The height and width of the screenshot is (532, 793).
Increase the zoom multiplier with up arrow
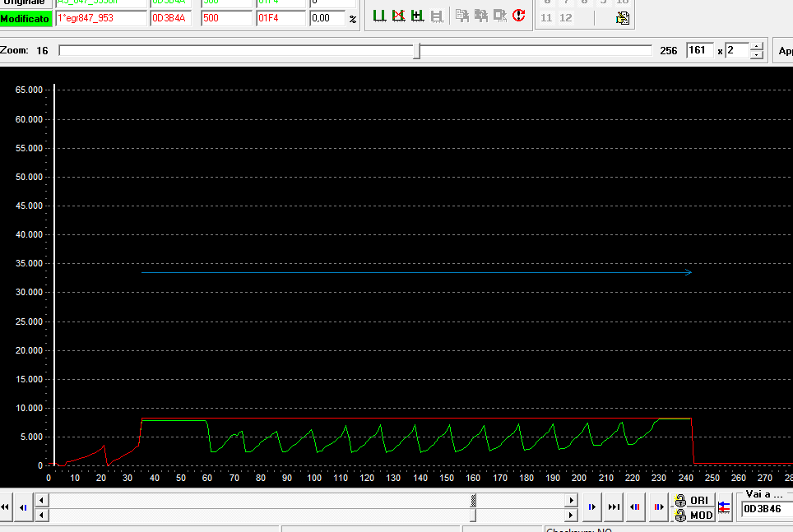pos(757,46)
